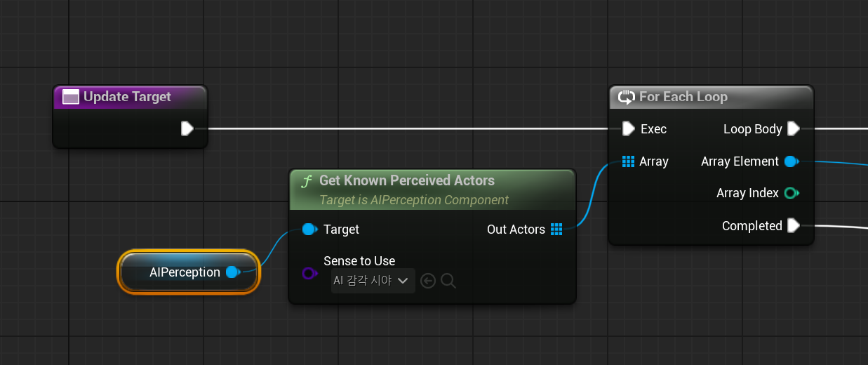Open the Sense to Use class dropdown
Viewport: 868px width, 365px height.
[373, 281]
